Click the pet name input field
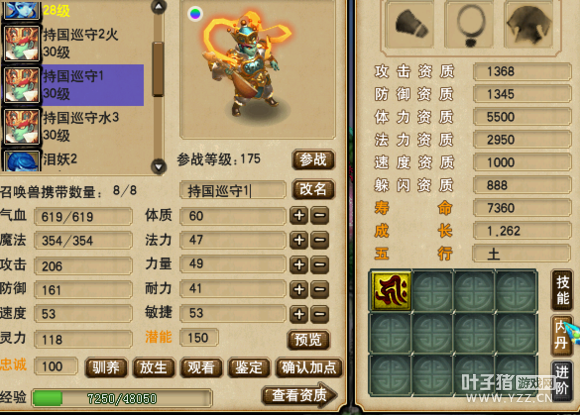Screen dimensions: 580x415 233,190
